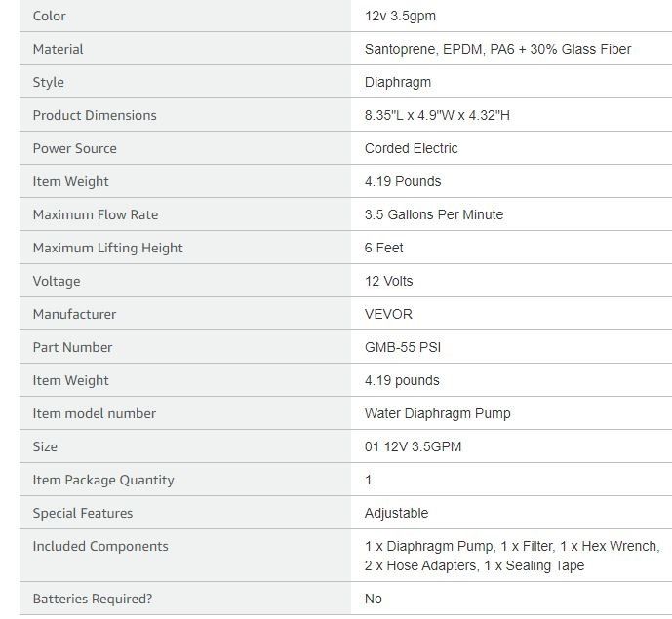This screenshot has width=672, height=619.
Task: Select the "Water Diaphragm Pump" model value
Action: (x=438, y=413)
